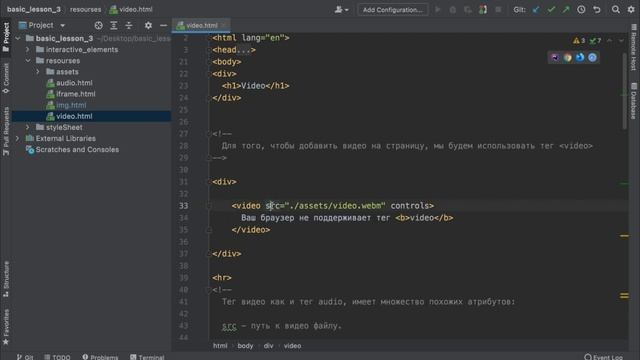Image resolution: width=640 pixels, height=360 pixels.
Task: Select iframe.html in project tree
Action: pos(76,94)
